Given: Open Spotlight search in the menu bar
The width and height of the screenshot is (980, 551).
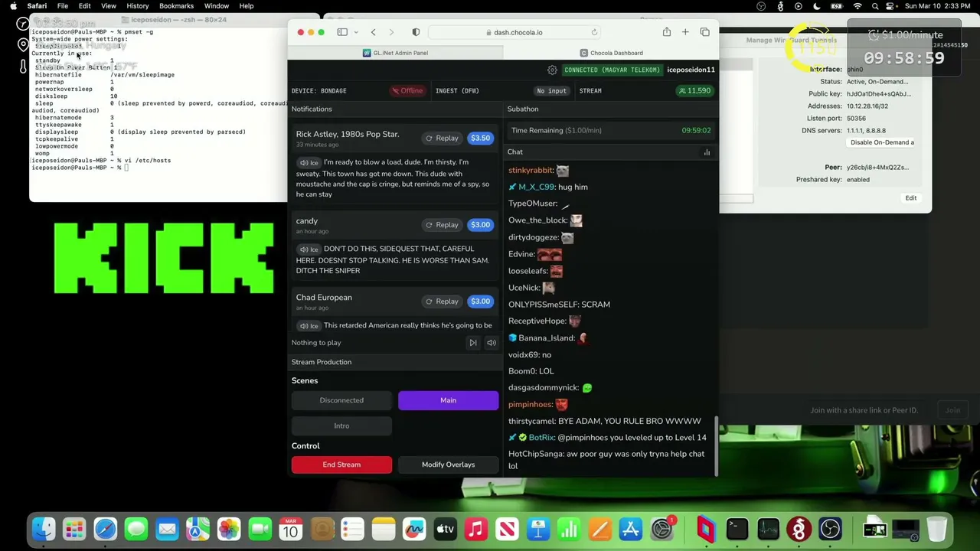Looking at the screenshot, I should coord(875,6).
